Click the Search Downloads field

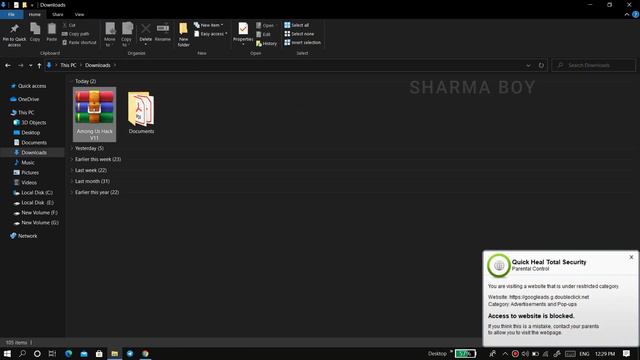pyautogui.click(x=593, y=65)
